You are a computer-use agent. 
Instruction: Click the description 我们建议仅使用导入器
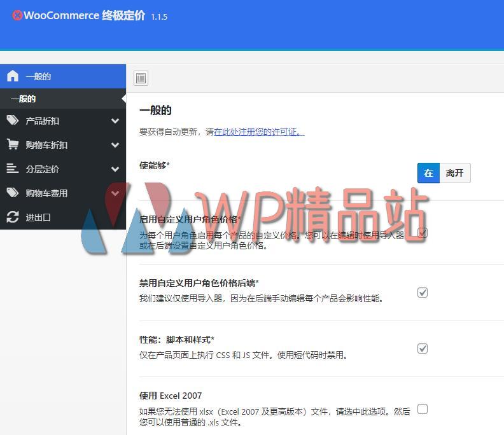pyautogui.click(x=262, y=298)
